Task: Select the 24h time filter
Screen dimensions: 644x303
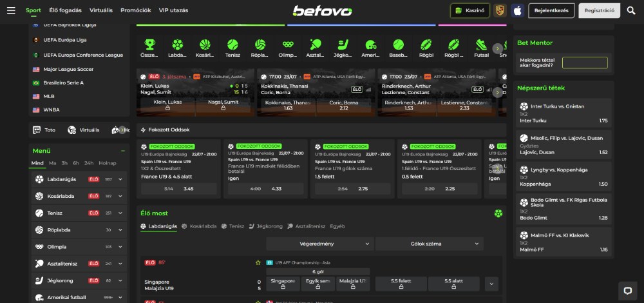Action: tap(89, 163)
